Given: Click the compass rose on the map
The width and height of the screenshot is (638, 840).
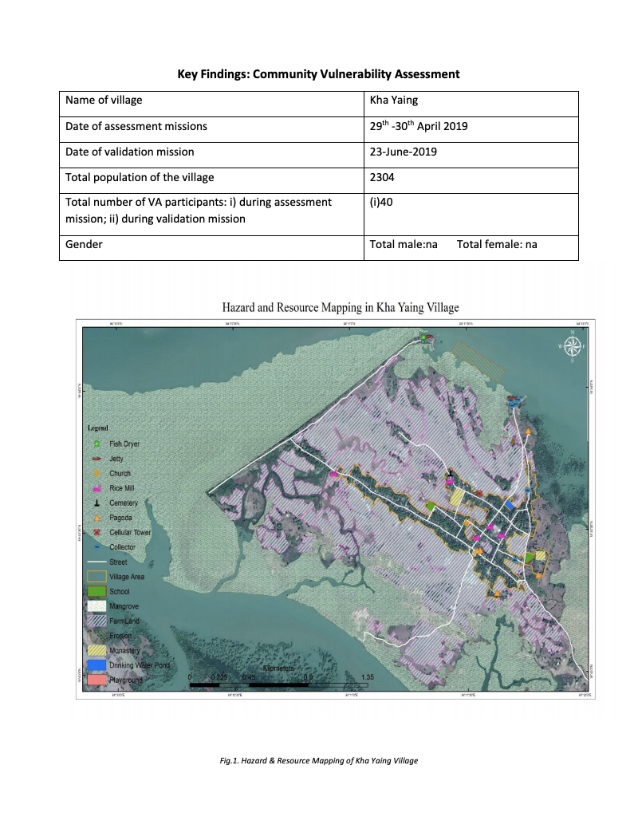Looking at the screenshot, I should tap(573, 345).
